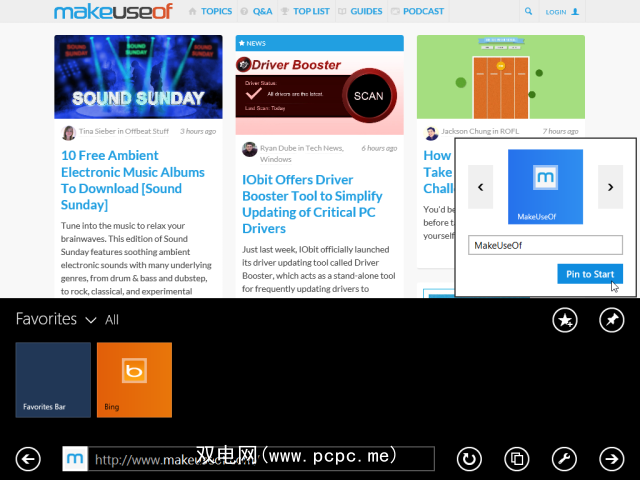Click the MakeUseOf tile preview in popup
The image size is (640, 480).
tap(545, 187)
